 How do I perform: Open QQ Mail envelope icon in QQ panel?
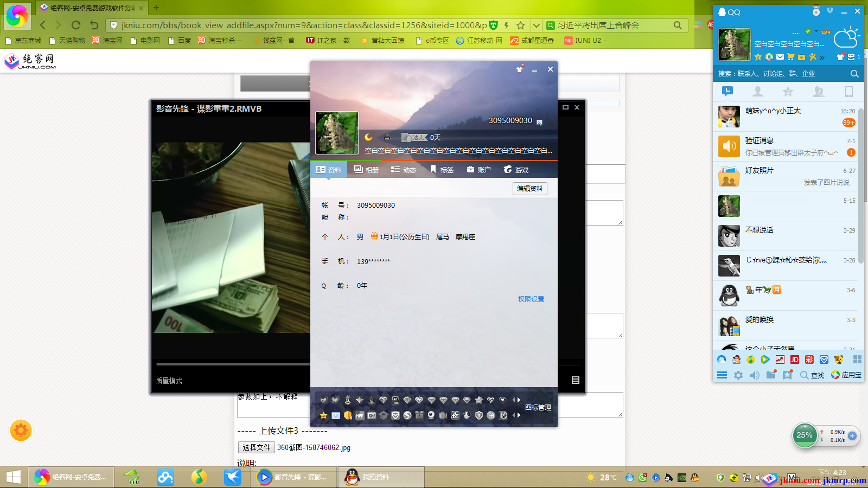point(780,57)
